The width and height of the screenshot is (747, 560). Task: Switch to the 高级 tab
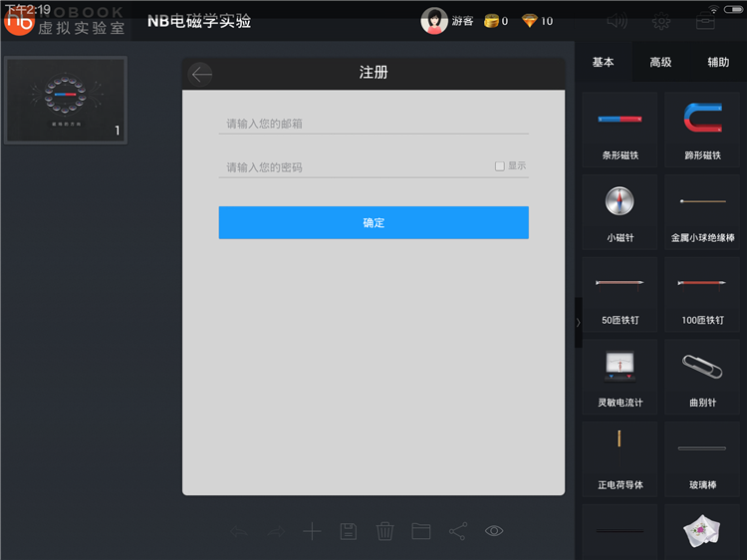click(660, 62)
